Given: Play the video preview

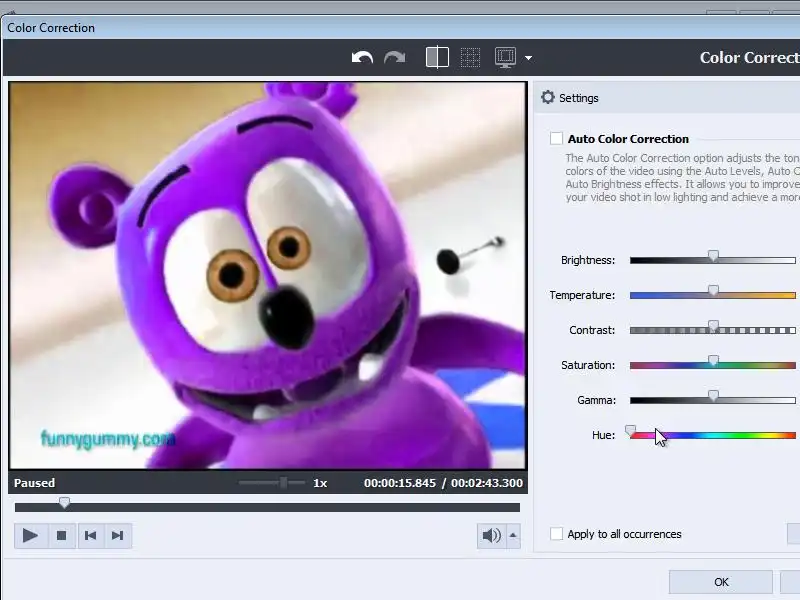Looking at the screenshot, I should [31, 536].
